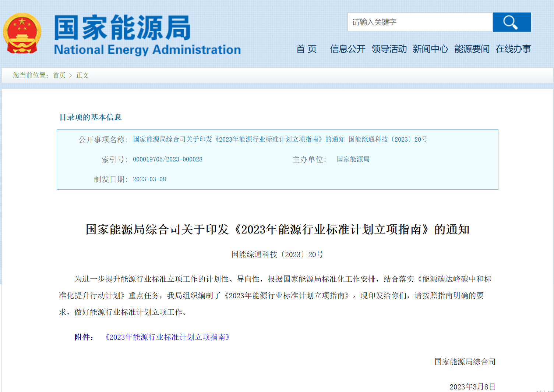The width and height of the screenshot is (554, 392).
Task: Navigate to 能源要闻 section
Action: 472,49
